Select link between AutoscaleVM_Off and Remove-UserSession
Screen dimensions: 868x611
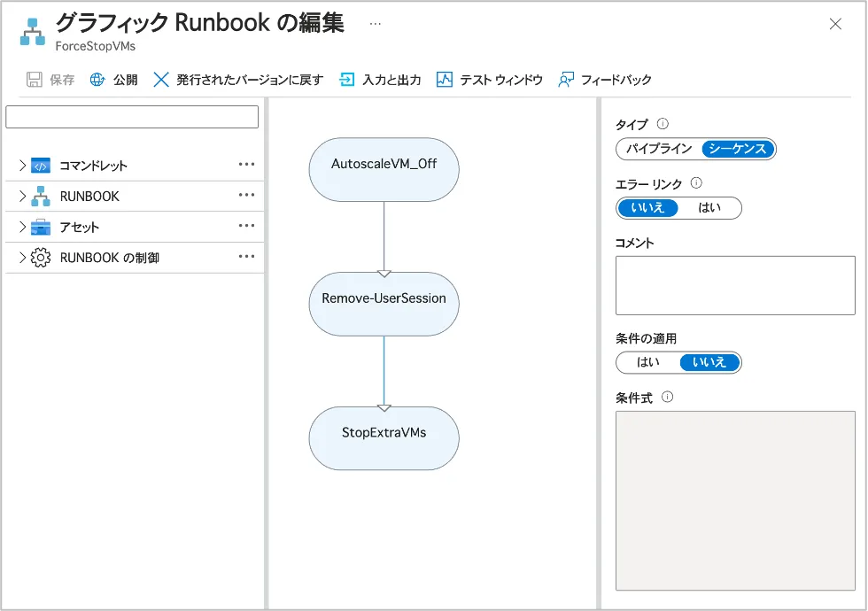384,237
